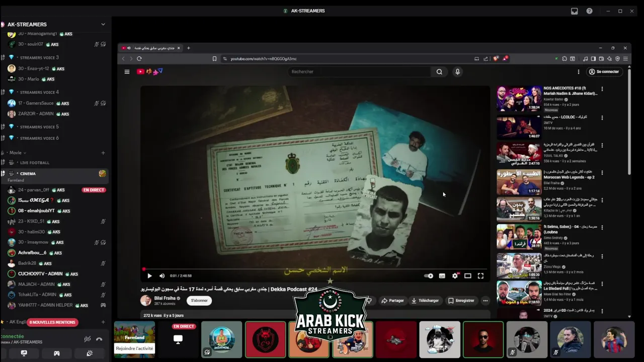Select user CUCHO09TV - ADMIN
644x362 pixels.
[40, 274]
